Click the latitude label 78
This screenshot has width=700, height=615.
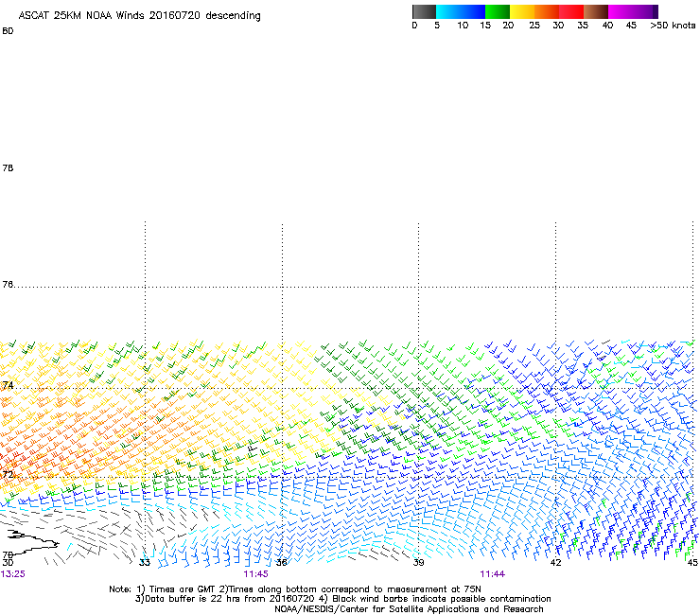point(8,167)
